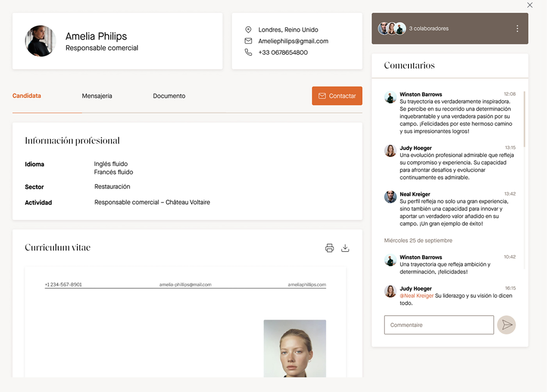Click the comments panel scrollbar

click(x=524, y=119)
